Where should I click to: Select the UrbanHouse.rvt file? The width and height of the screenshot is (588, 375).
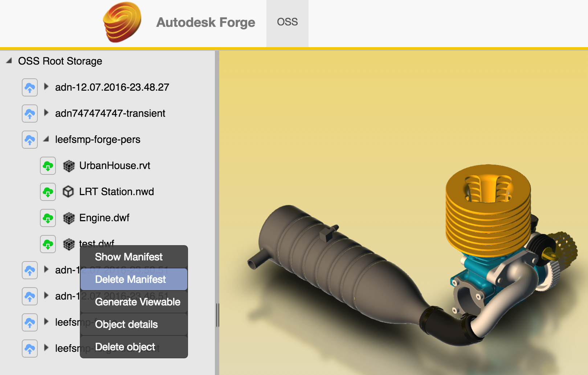pyautogui.click(x=115, y=166)
